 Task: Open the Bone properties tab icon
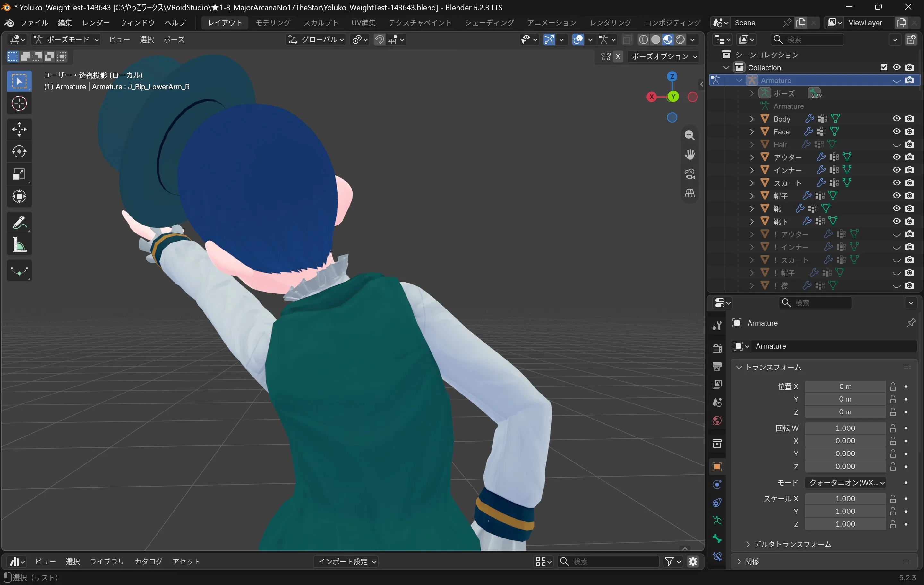coord(717,539)
